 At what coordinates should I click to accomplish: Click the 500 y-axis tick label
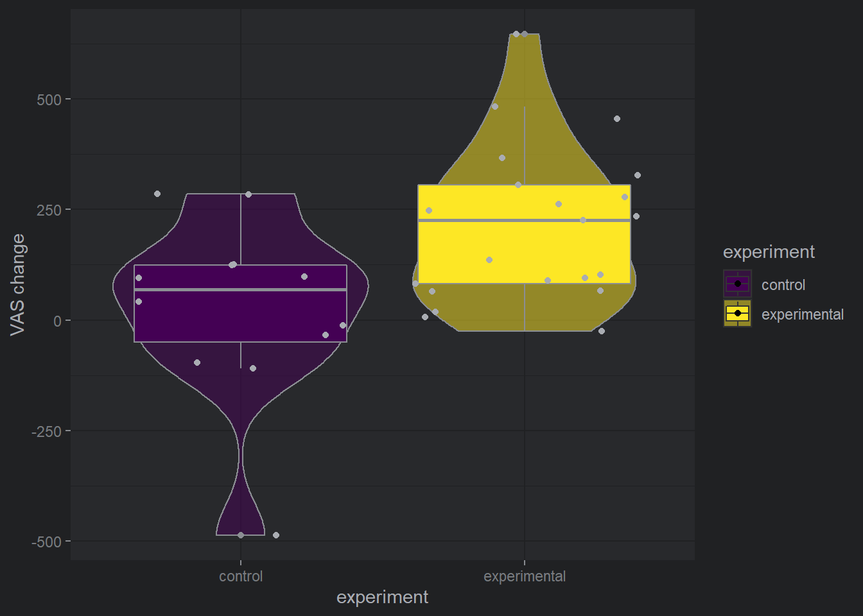pyautogui.click(x=49, y=99)
